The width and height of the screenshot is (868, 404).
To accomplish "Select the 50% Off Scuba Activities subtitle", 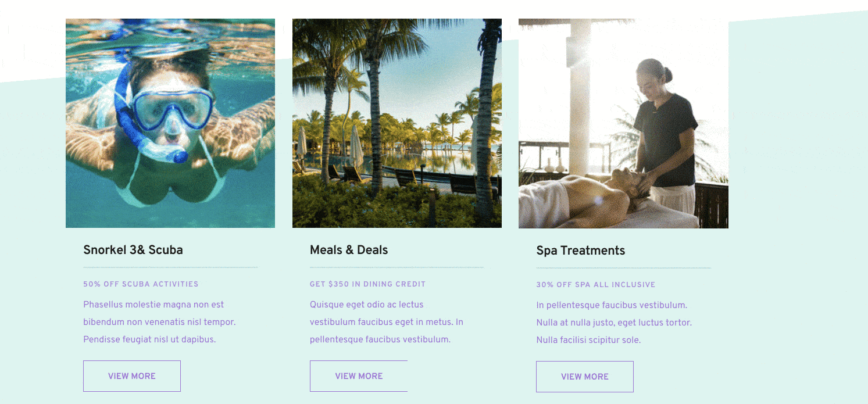I will pyautogui.click(x=141, y=284).
